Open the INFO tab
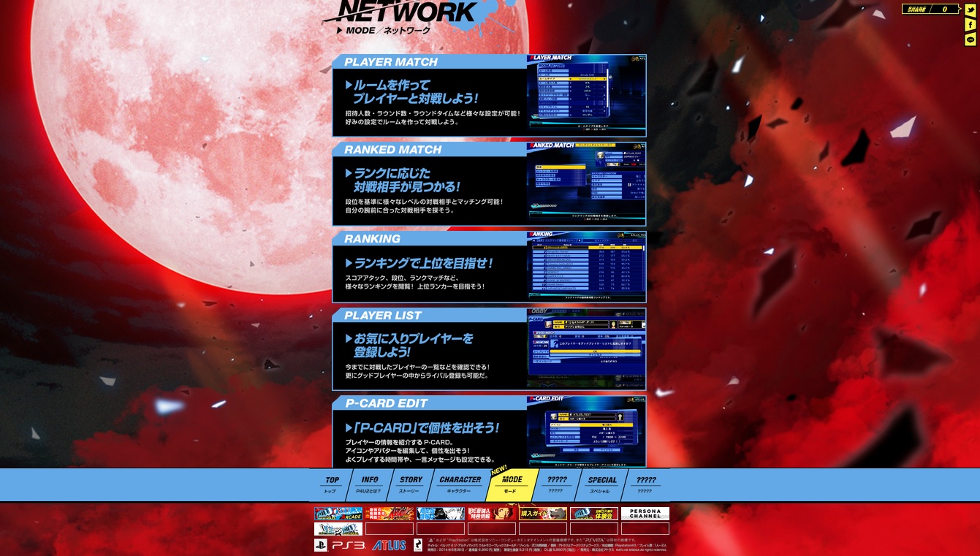Screen dimensions: 980x556 click(x=369, y=484)
